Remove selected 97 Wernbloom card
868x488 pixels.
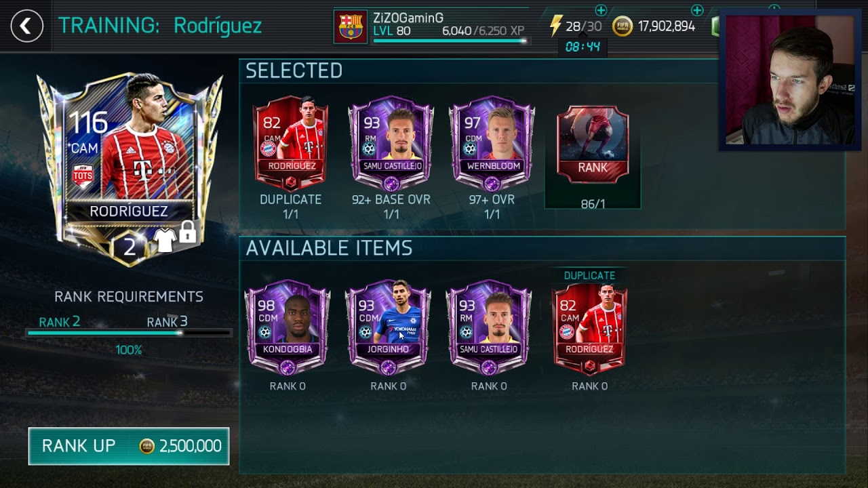(x=492, y=144)
